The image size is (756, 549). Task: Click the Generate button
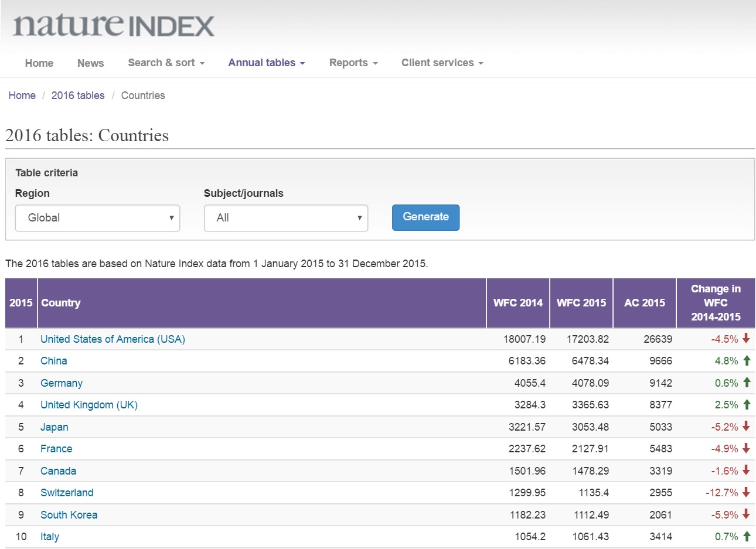point(426,217)
